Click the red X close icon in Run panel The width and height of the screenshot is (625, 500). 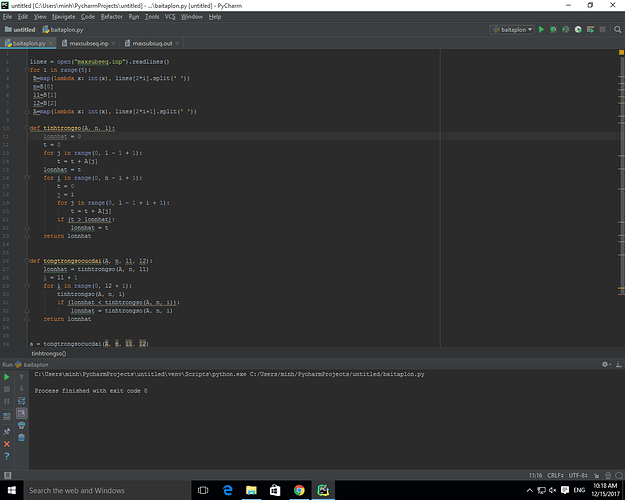tap(7, 442)
